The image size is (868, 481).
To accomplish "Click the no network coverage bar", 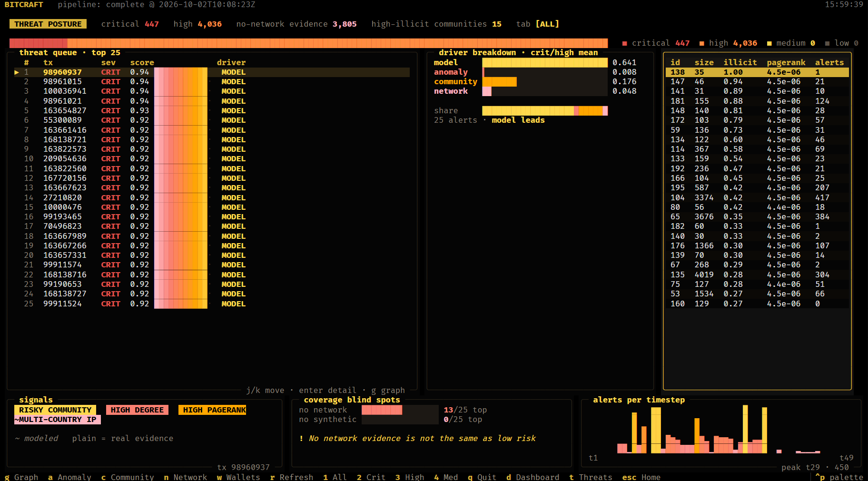I will [400, 410].
